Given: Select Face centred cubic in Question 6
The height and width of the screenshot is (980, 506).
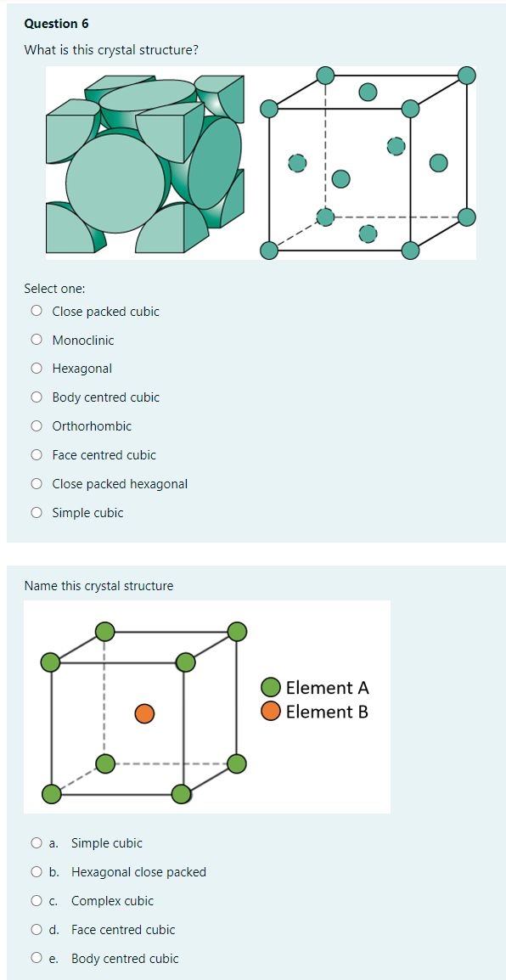Looking at the screenshot, I should 37,454.
